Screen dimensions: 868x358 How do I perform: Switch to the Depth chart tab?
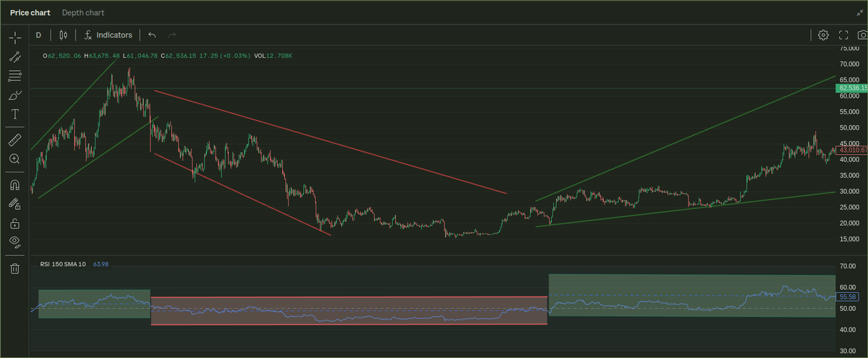point(83,12)
